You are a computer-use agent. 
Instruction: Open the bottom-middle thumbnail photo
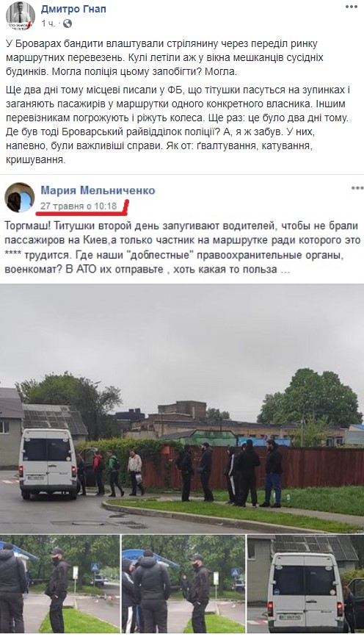coord(183,584)
